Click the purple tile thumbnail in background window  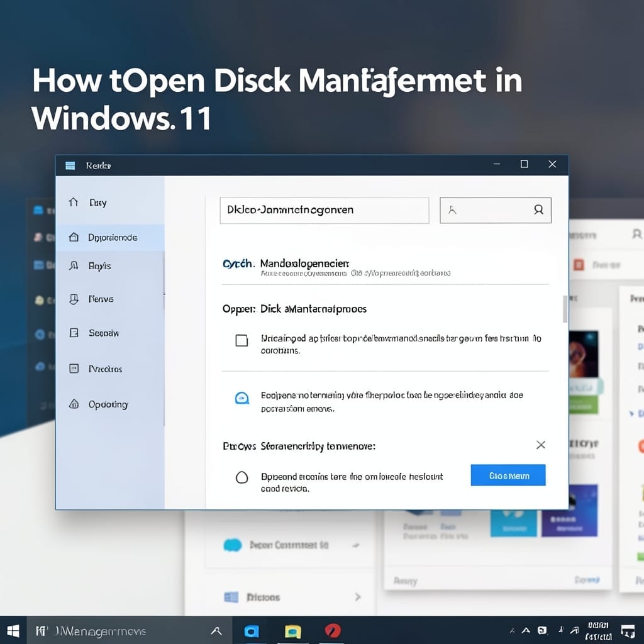coord(569,511)
